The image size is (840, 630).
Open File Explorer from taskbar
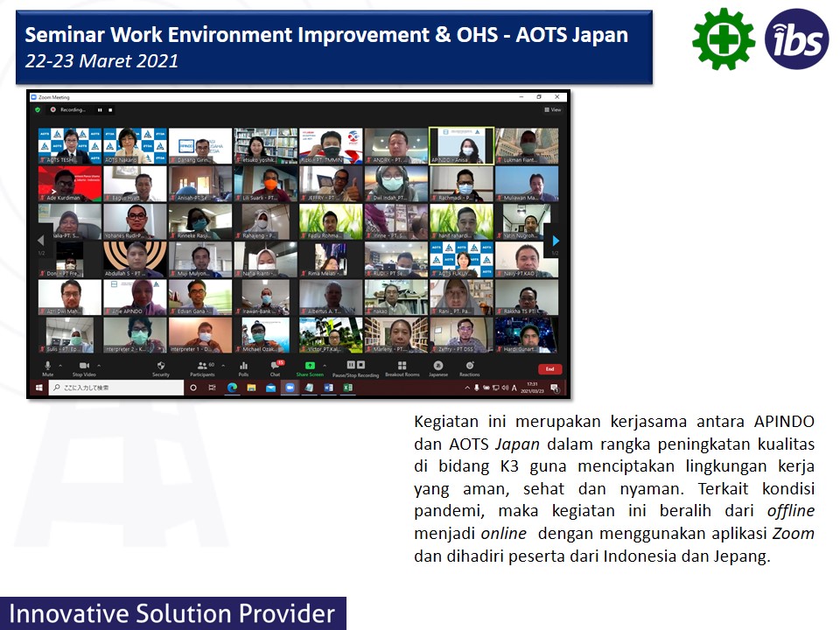pos(251,388)
